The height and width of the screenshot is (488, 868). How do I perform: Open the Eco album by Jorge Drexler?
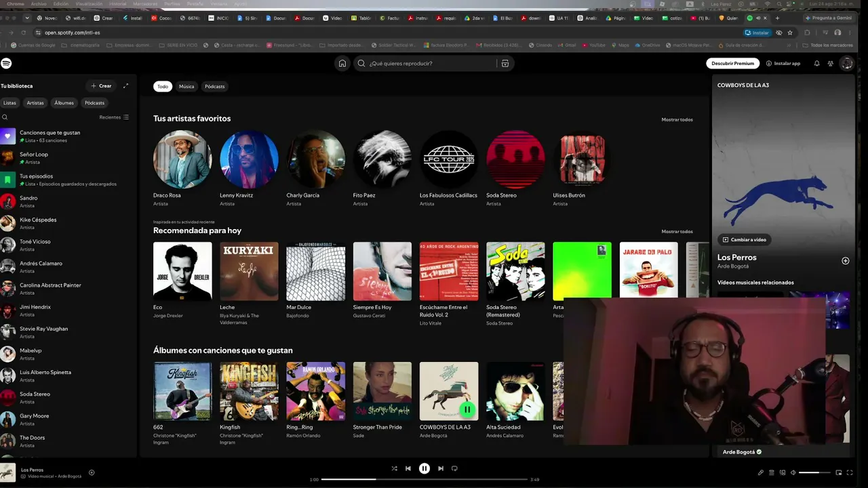[x=182, y=271]
